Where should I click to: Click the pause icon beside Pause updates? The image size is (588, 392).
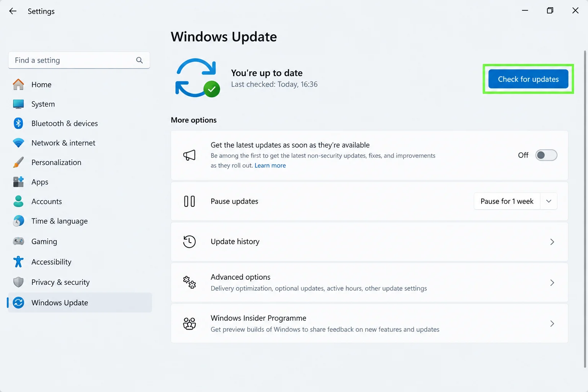coord(189,201)
